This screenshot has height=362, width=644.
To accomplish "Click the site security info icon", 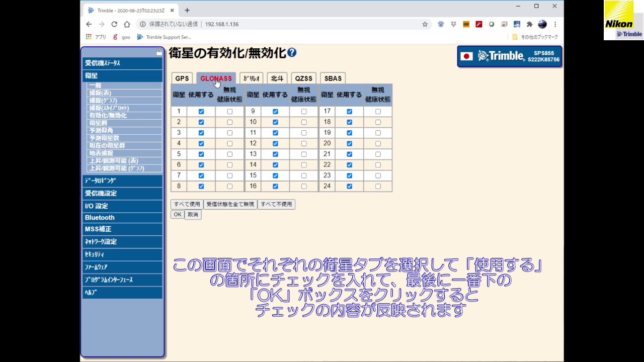I will (143, 24).
